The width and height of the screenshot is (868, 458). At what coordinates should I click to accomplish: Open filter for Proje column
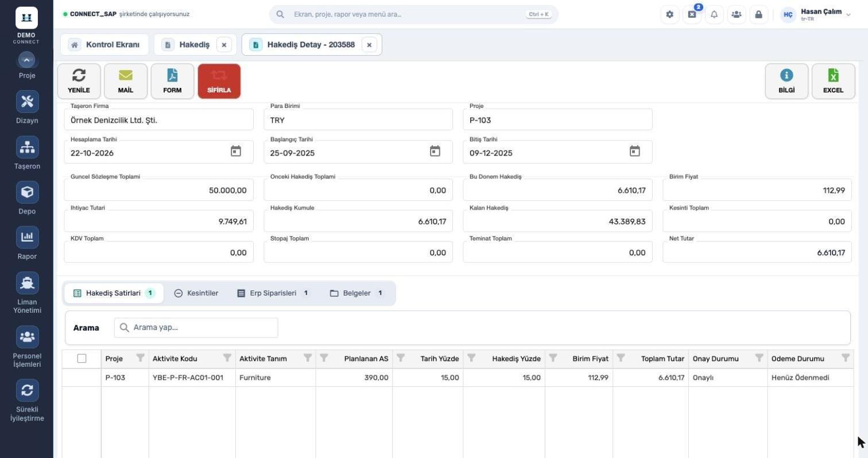coord(140,358)
